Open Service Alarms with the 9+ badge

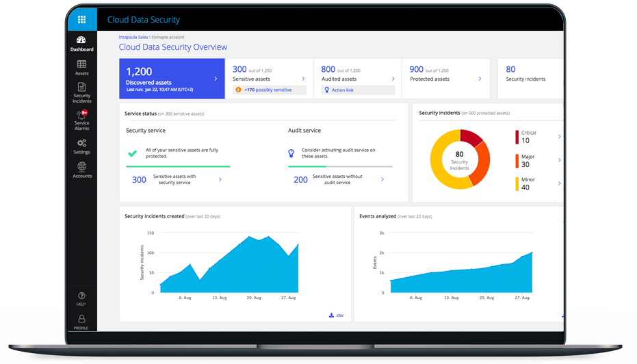[x=81, y=120]
